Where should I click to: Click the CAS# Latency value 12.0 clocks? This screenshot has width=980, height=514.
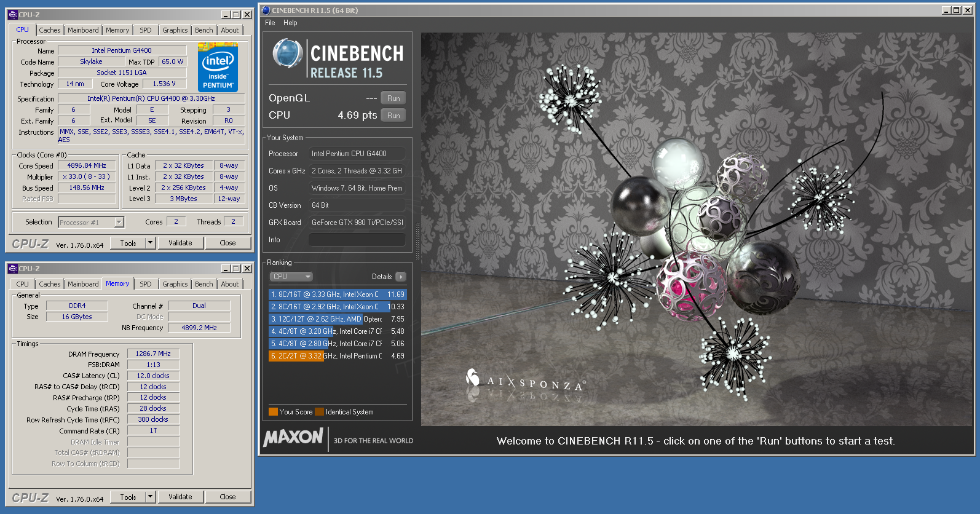153,376
